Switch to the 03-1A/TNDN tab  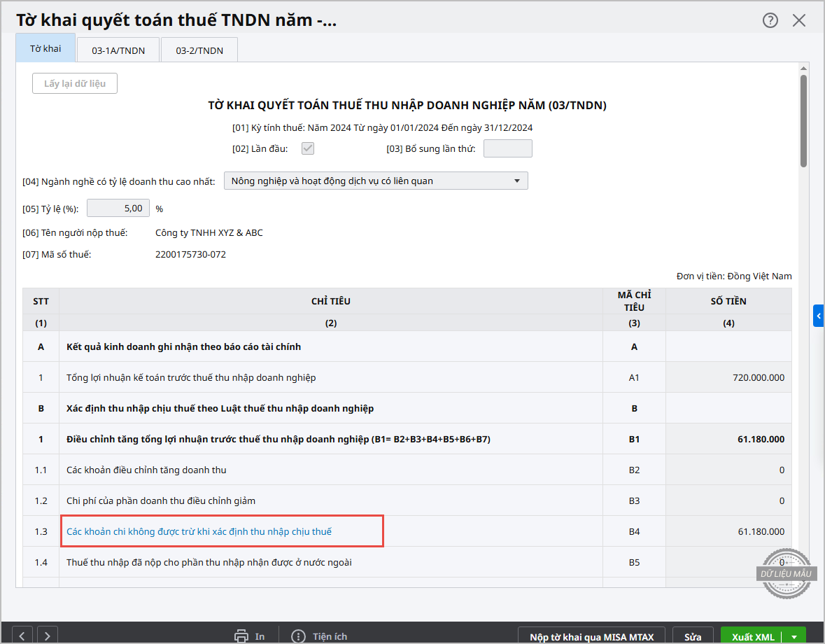point(118,50)
